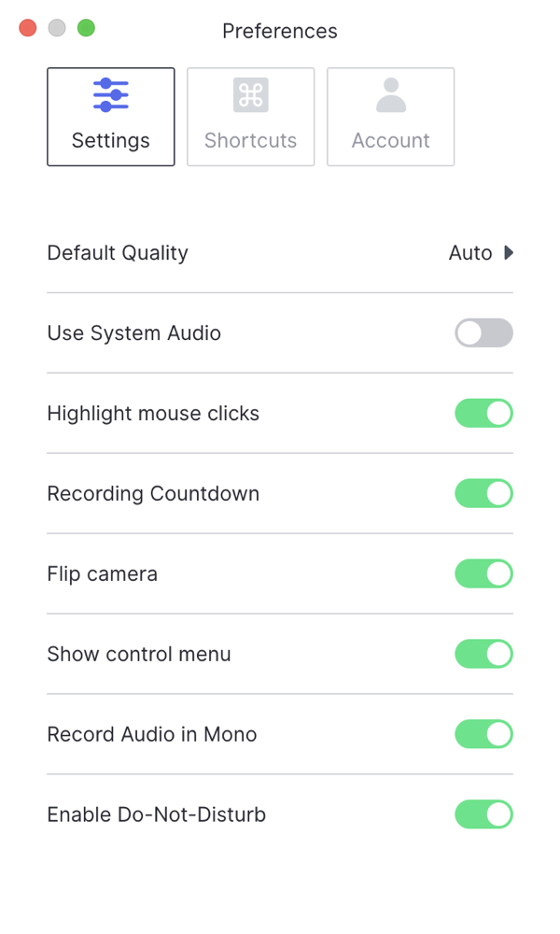Turn off Record Audio in Mono

pyautogui.click(x=483, y=734)
